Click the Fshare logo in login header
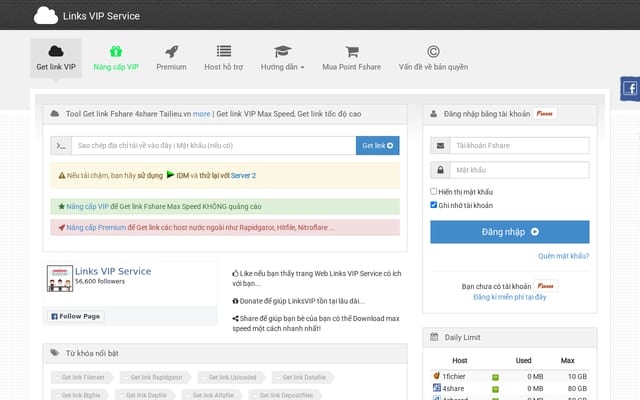This screenshot has width=640, height=400. (x=544, y=113)
